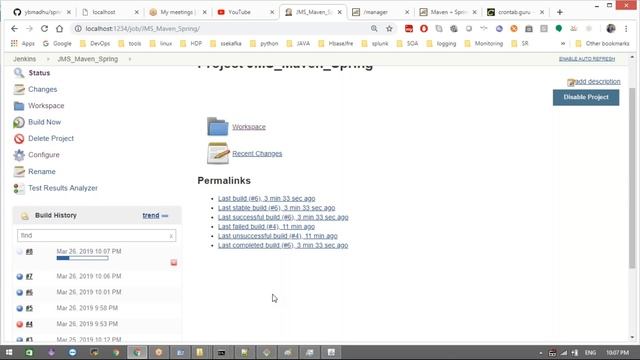Switch to the /manager tab
The image size is (640, 360).
pyautogui.click(x=380, y=12)
